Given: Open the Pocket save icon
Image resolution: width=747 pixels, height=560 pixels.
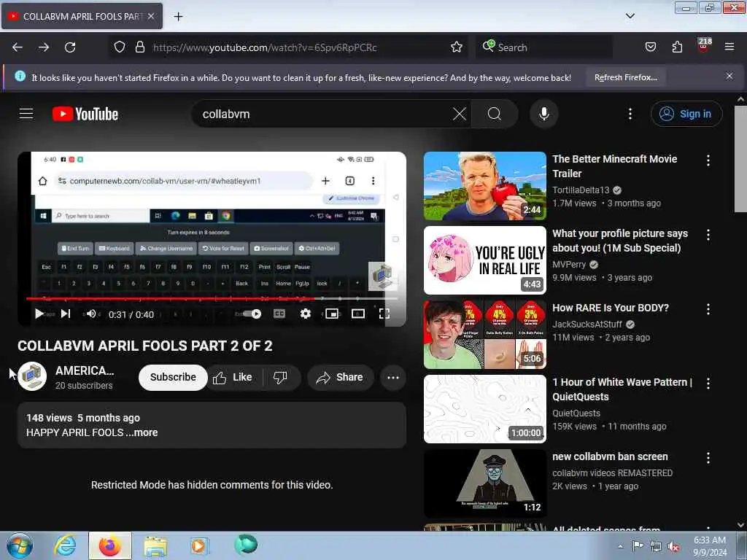Looking at the screenshot, I should [x=650, y=47].
